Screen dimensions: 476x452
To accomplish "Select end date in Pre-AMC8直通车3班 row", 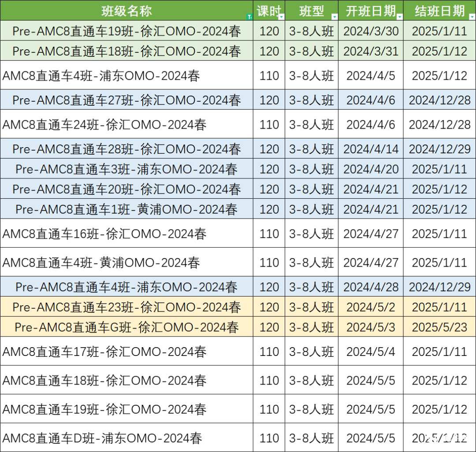I will [x=439, y=168].
